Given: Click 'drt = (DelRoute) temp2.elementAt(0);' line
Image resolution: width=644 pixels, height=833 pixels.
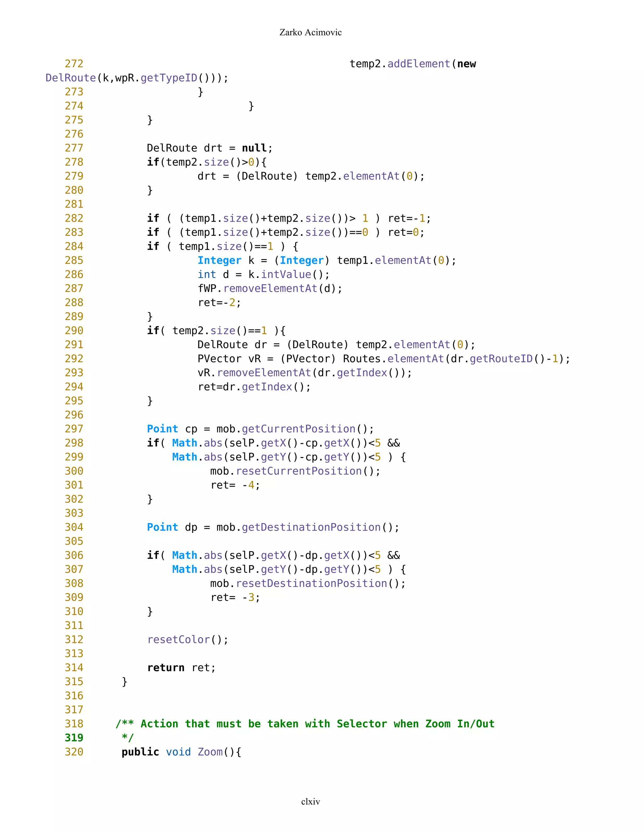Looking at the screenshot, I should (x=311, y=176).
